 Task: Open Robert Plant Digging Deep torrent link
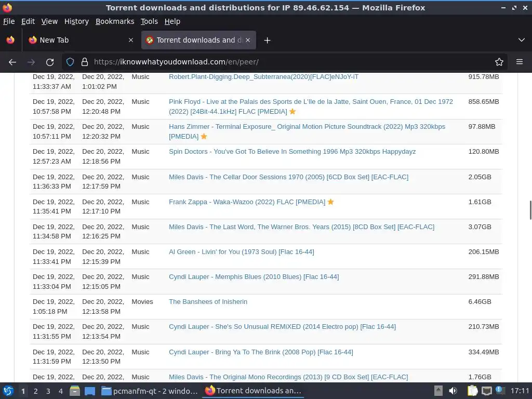point(263,77)
